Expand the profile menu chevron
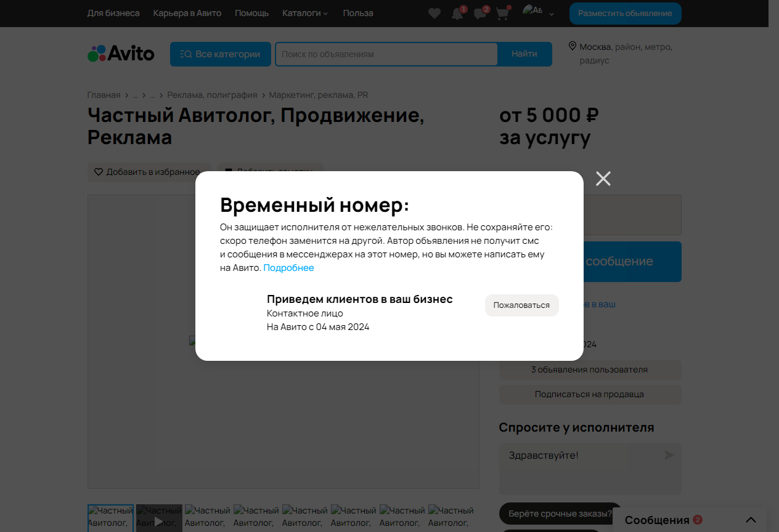Image resolution: width=779 pixels, height=532 pixels. 552,14
